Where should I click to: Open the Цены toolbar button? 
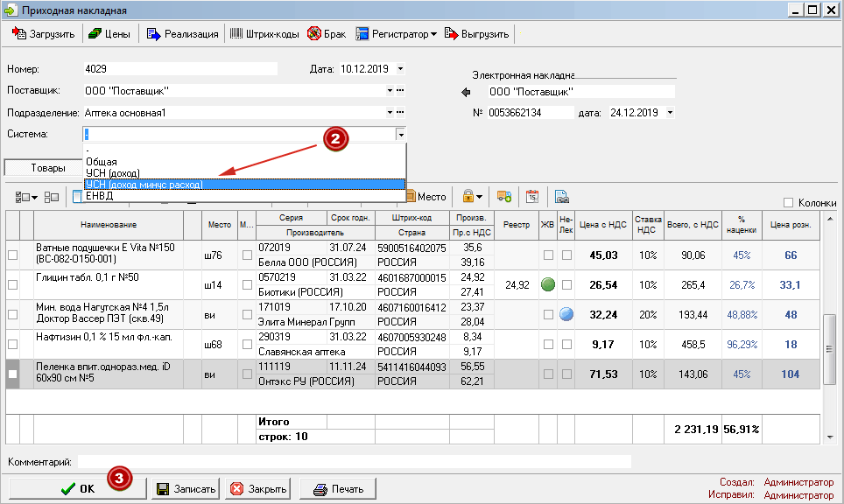point(109,34)
